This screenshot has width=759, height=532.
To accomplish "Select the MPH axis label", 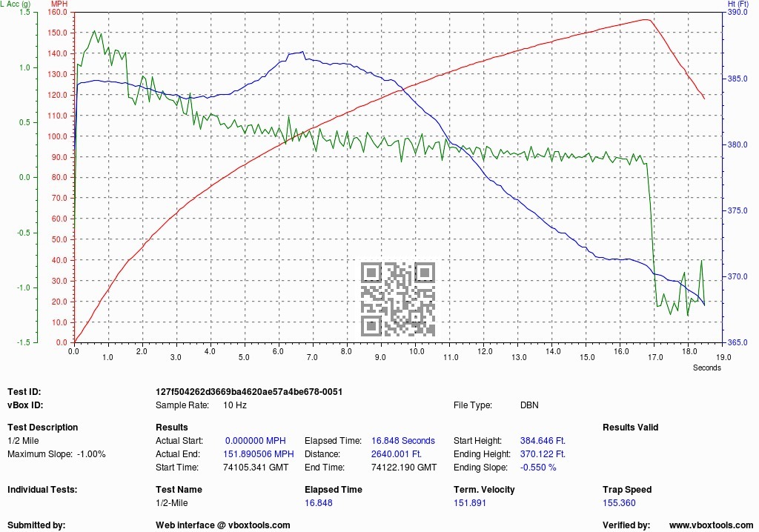I will [59, 4].
